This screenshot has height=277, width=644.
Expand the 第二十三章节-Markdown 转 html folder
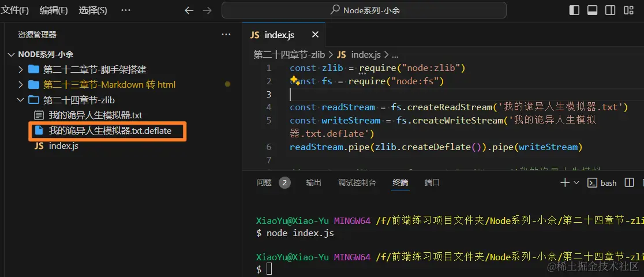(x=21, y=85)
